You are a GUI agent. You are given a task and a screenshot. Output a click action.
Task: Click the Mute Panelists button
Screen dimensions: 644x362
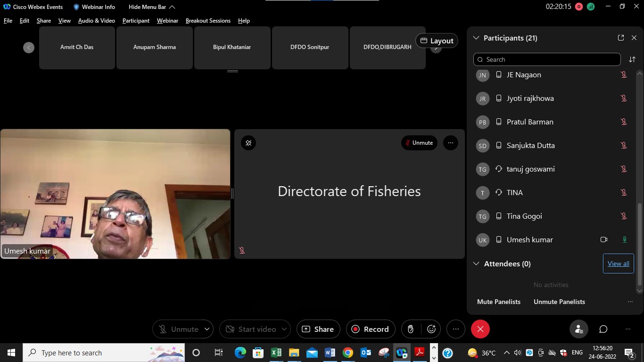(x=499, y=302)
